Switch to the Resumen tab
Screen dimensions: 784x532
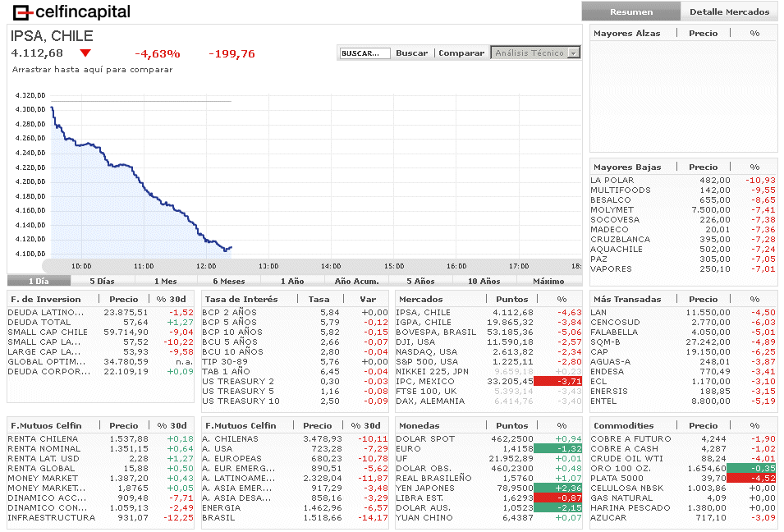[631, 11]
